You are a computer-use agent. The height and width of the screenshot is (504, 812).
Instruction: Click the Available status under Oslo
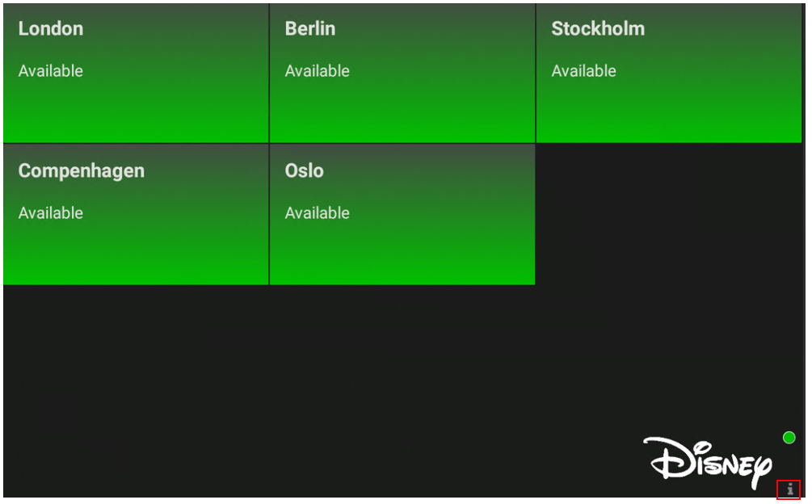pos(318,212)
